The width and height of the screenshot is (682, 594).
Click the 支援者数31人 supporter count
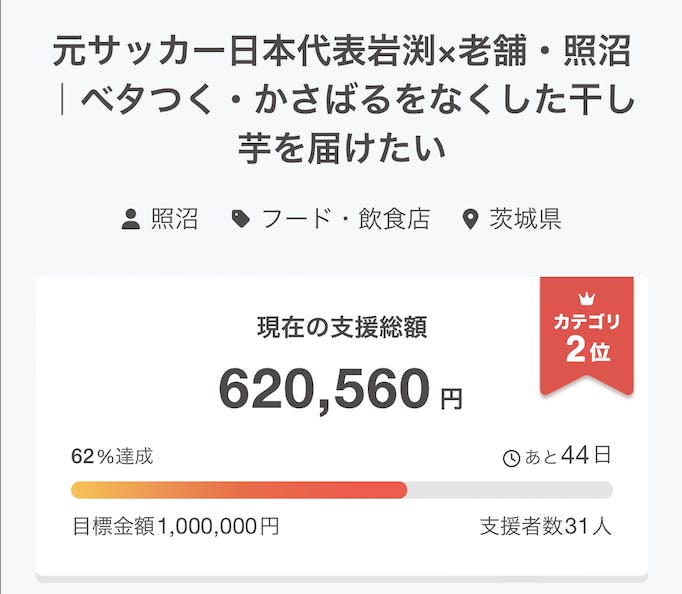click(545, 526)
